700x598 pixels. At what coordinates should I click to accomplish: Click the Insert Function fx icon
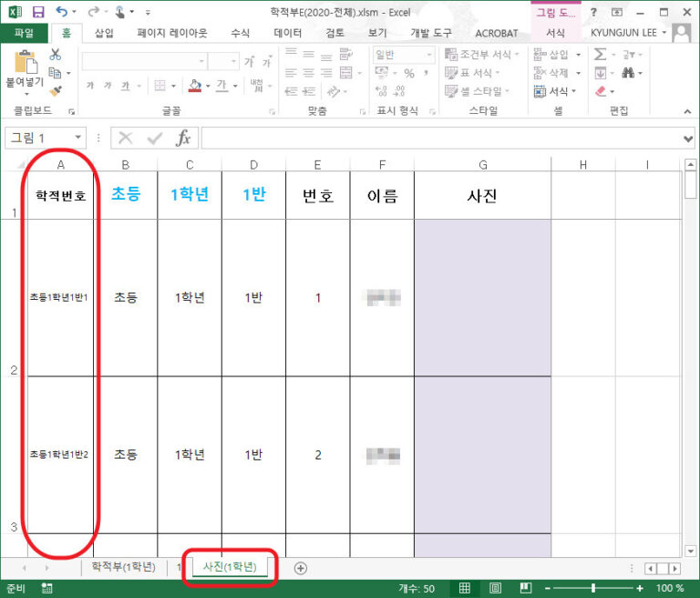point(183,139)
